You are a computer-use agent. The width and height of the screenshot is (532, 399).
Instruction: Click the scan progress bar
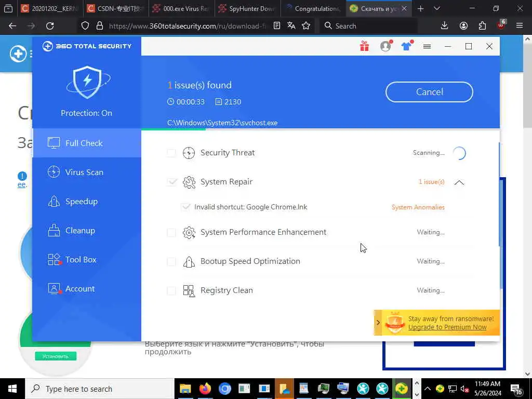320,129
